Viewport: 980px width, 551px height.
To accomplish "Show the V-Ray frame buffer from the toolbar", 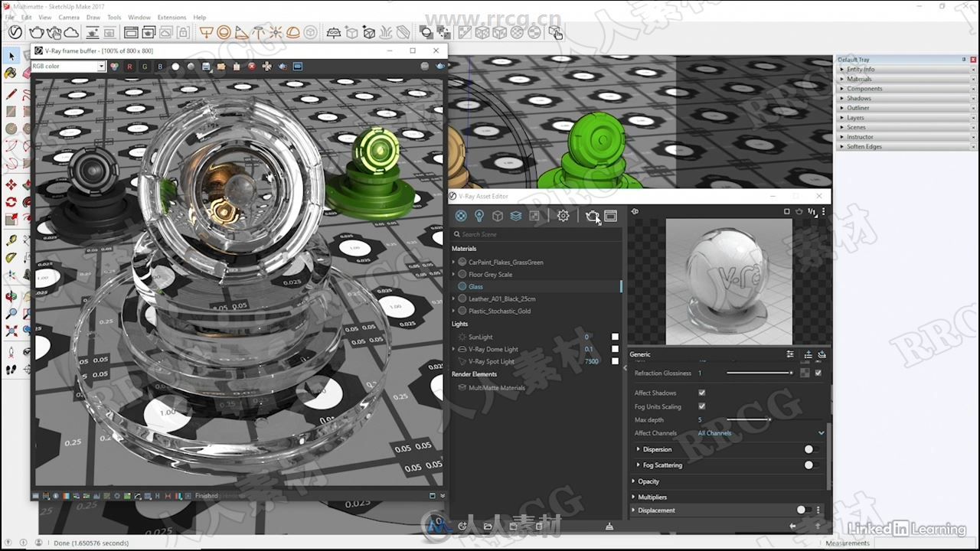I will point(131,32).
